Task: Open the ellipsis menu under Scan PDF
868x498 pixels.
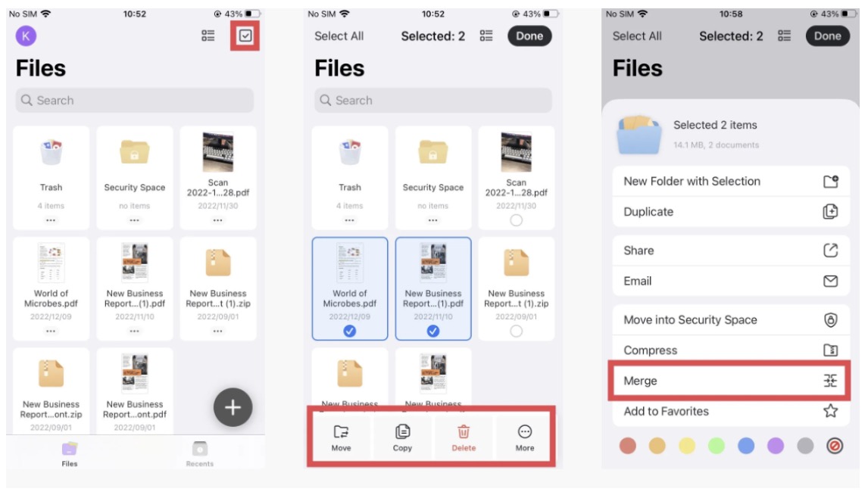Action: click(x=217, y=220)
